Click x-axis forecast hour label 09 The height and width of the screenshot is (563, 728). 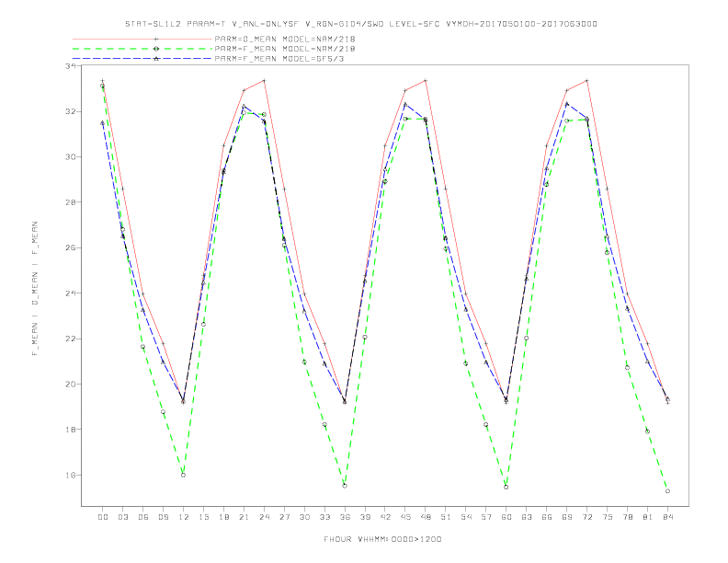[x=164, y=517]
